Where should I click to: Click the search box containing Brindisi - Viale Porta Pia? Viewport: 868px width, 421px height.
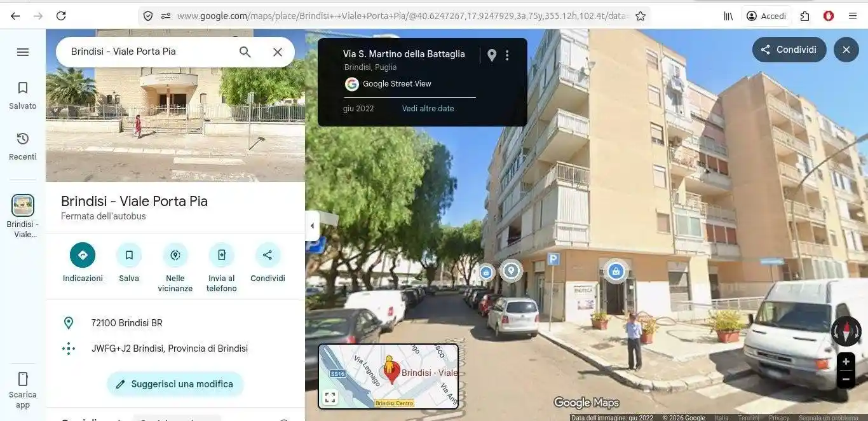tap(146, 52)
